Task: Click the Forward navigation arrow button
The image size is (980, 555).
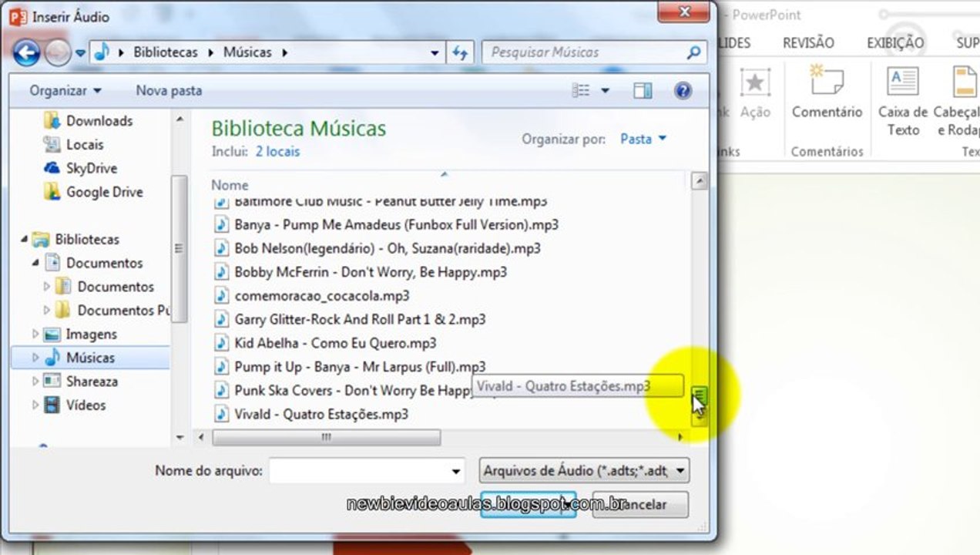Action: tap(57, 52)
